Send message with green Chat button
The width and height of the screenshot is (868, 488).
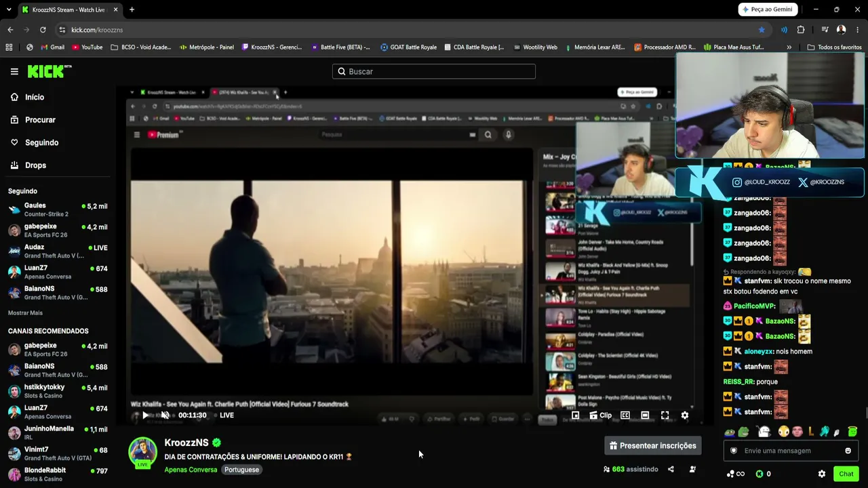846,474
